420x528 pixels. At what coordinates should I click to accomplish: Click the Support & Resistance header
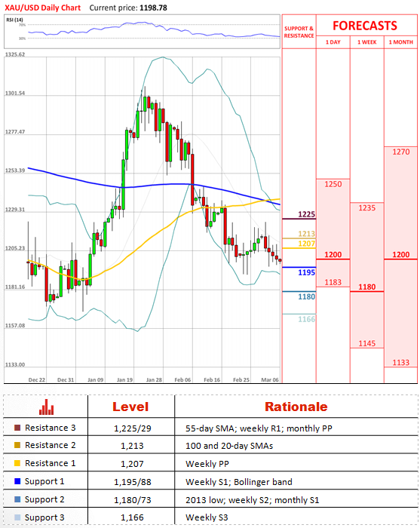(299, 32)
